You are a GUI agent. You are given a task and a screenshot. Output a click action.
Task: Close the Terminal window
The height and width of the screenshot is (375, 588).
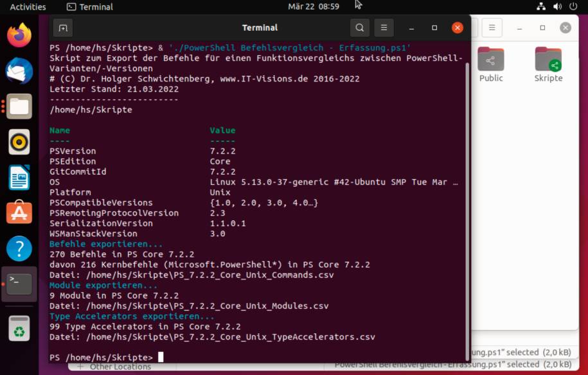457,28
